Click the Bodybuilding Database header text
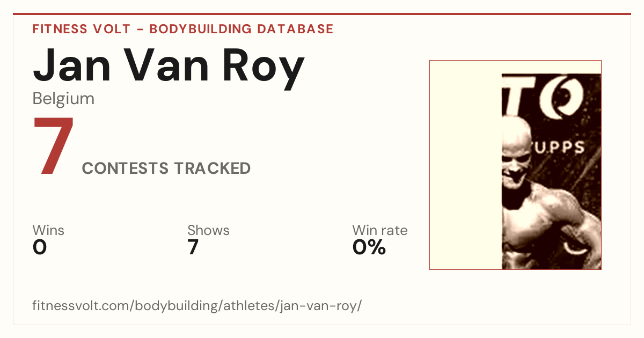Viewport: 644px width, 338px height. click(241, 29)
